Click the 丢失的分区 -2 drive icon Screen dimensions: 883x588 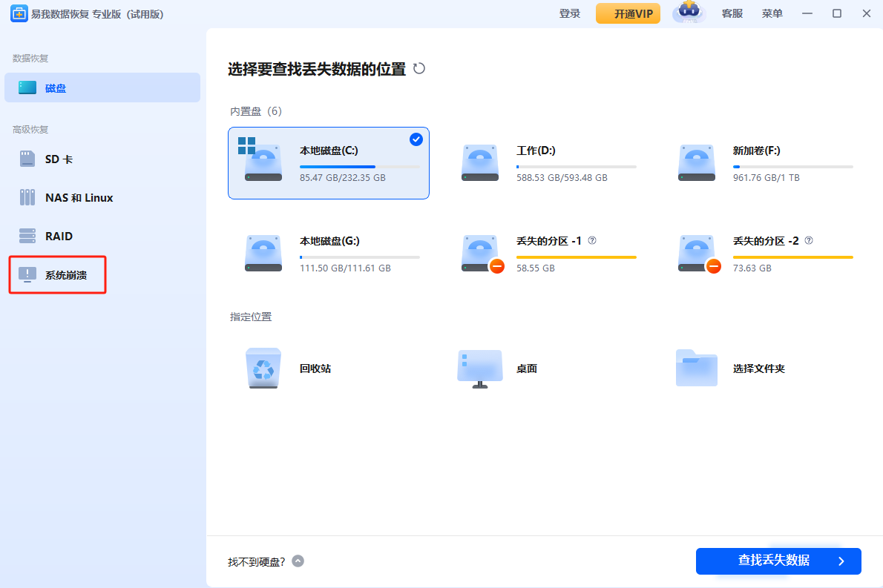pyautogui.click(x=700, y=254)
